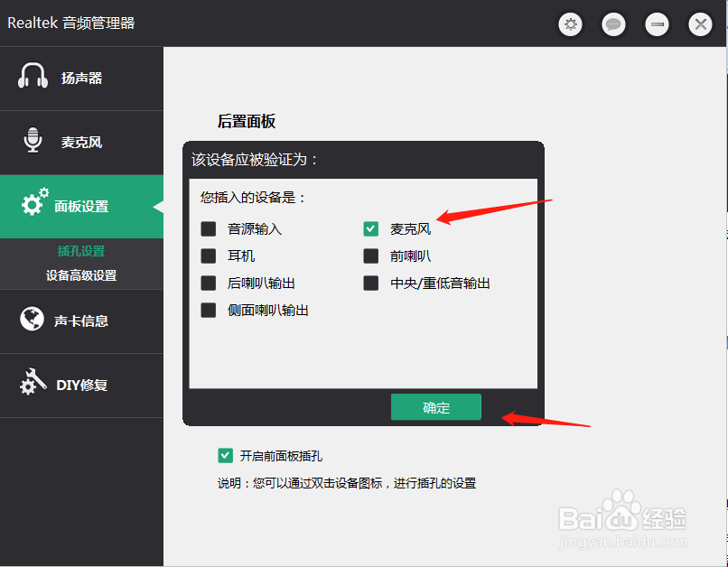Click the 该设备应被验证为 dialog title
Image resolution: width=728 pixels, height=567 pixels.
[255, 160]
